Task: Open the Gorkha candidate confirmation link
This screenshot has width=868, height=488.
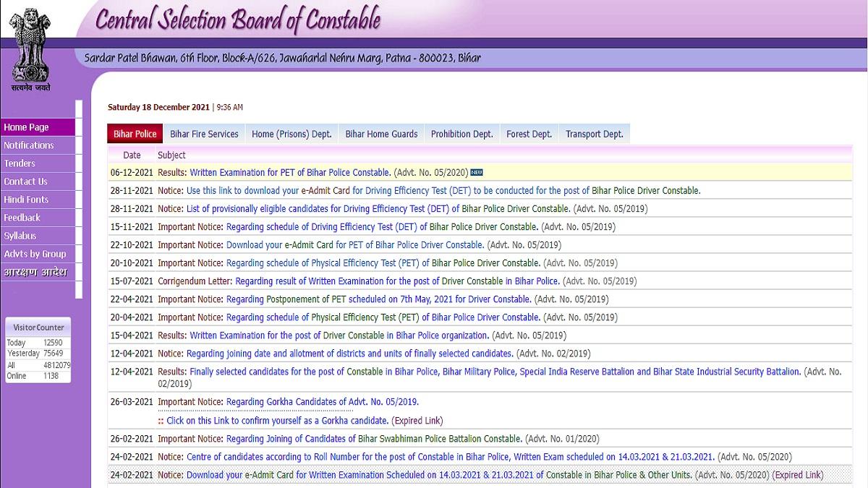Action: tap(277, 420)
